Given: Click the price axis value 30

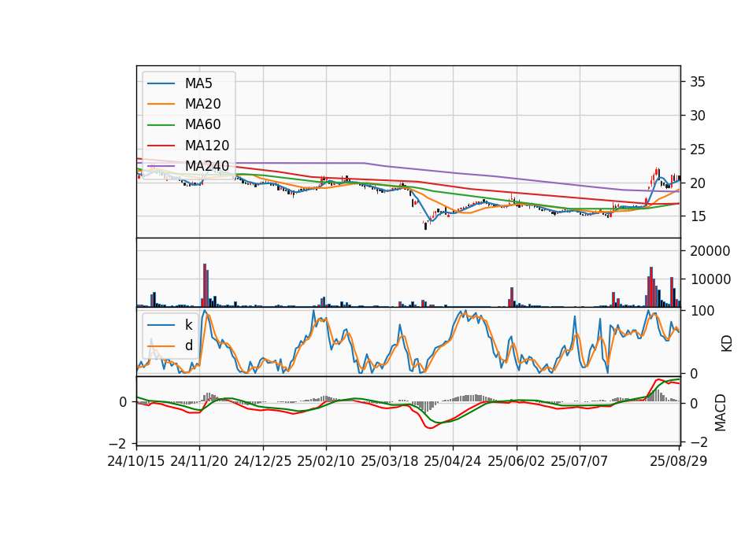Looking at the screenshot, I should point(698,116).
